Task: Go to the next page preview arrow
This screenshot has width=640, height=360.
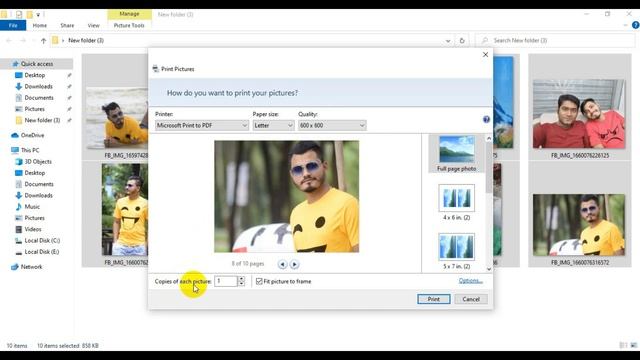Action: pos(294,264)
